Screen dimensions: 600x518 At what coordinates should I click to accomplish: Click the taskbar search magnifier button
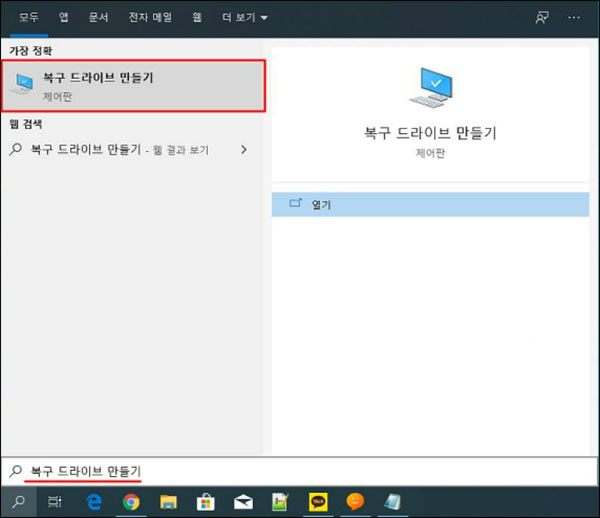click(x=18, y=502)
